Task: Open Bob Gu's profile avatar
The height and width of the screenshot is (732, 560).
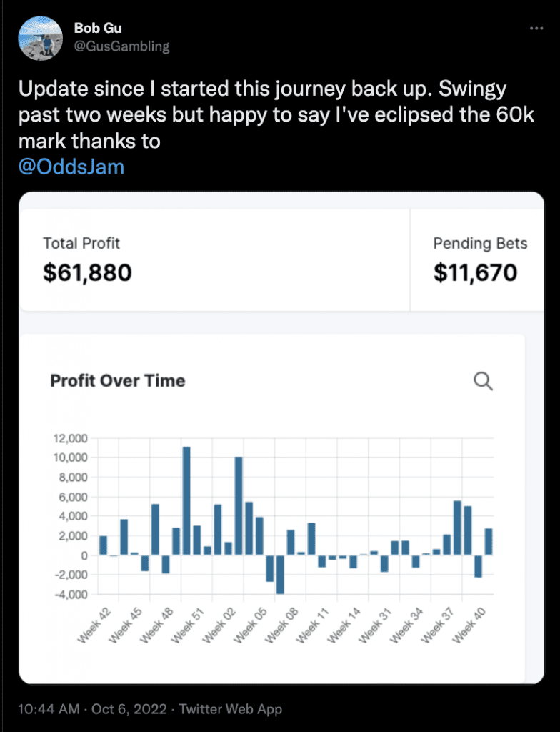Action: 40,39
